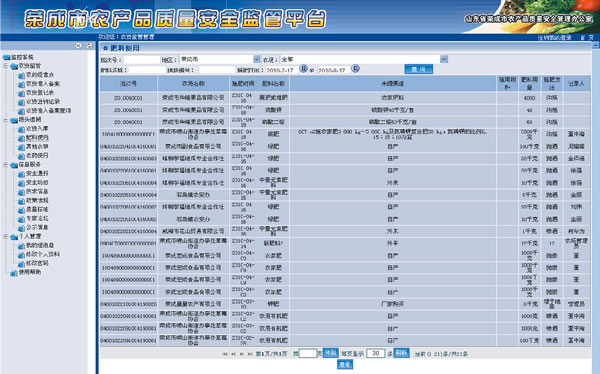Go to previous page with the pager arrow

(233, 354)
